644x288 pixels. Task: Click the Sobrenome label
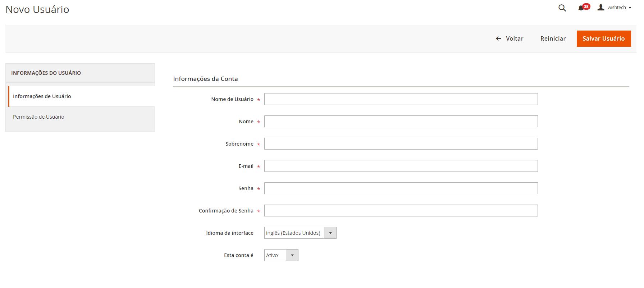[x=239, y=144]
